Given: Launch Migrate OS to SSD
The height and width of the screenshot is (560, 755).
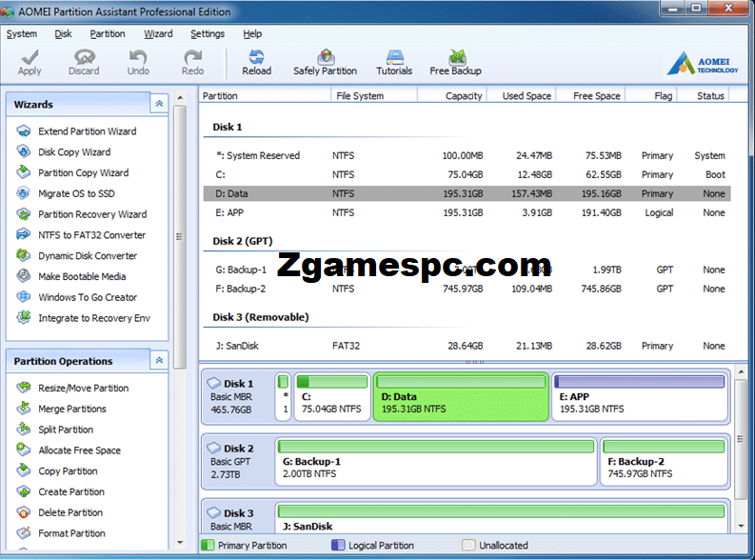Looking at the screenshot, I should coord(76,193).
